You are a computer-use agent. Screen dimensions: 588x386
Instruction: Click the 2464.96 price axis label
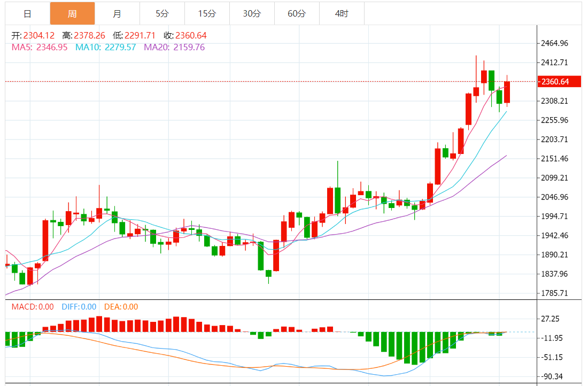point(554,43)
